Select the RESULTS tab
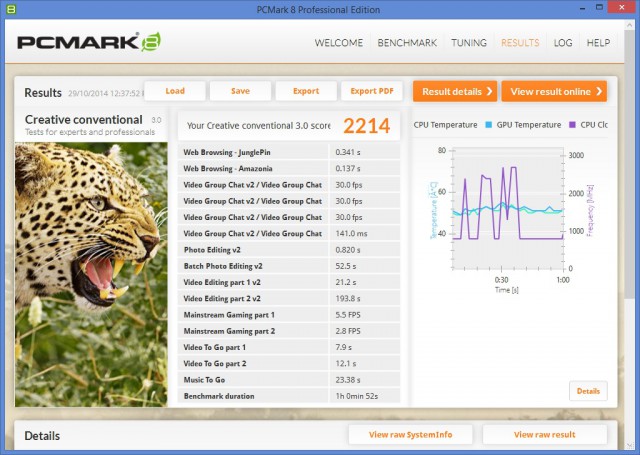640x455 pixels. point(520,43)
